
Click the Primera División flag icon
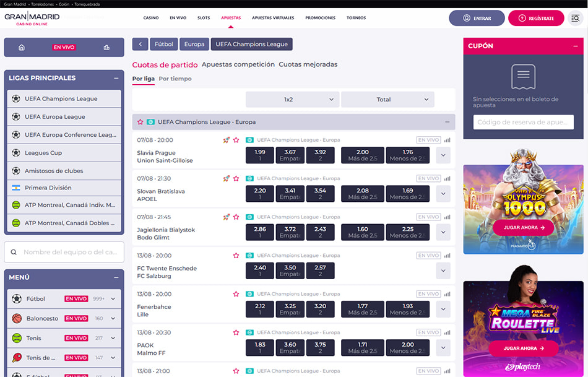[x=16, y=188]
